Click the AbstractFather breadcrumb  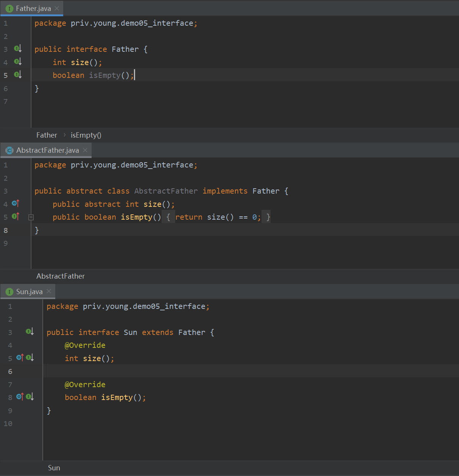click(61, 276)
